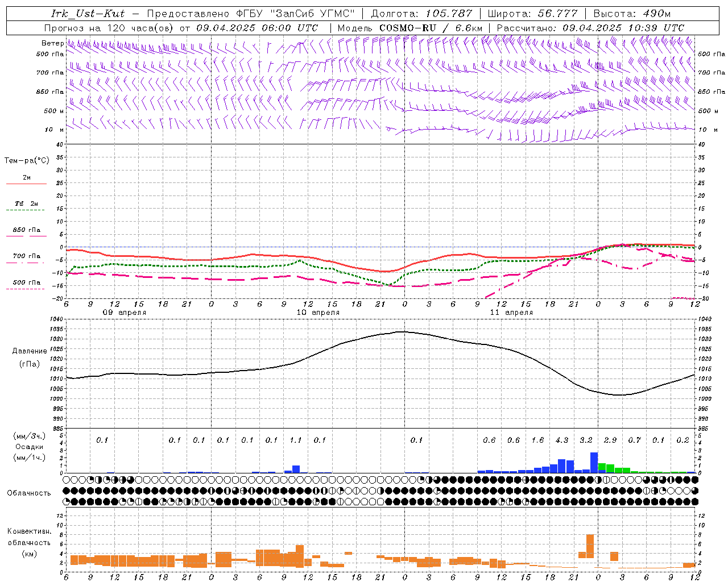
Task: Click the station name Irk_Ust-Kut in header
Action: [88, 14]
